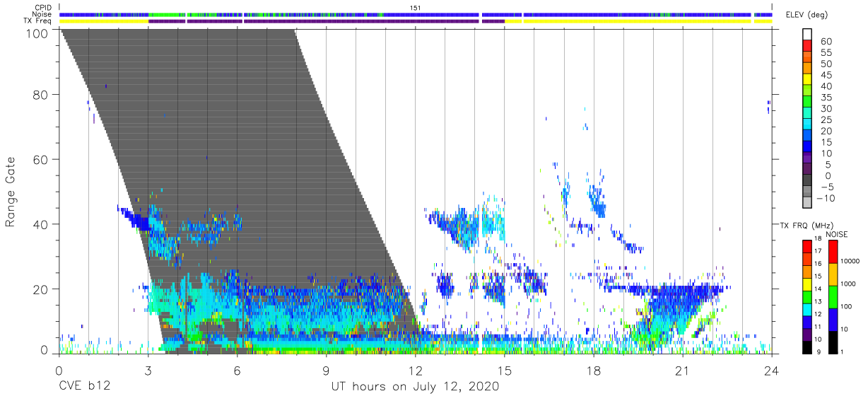
Task: Click the 'UT hours on July 12, 2020' axis title
Action: click(x=416, y=387)
